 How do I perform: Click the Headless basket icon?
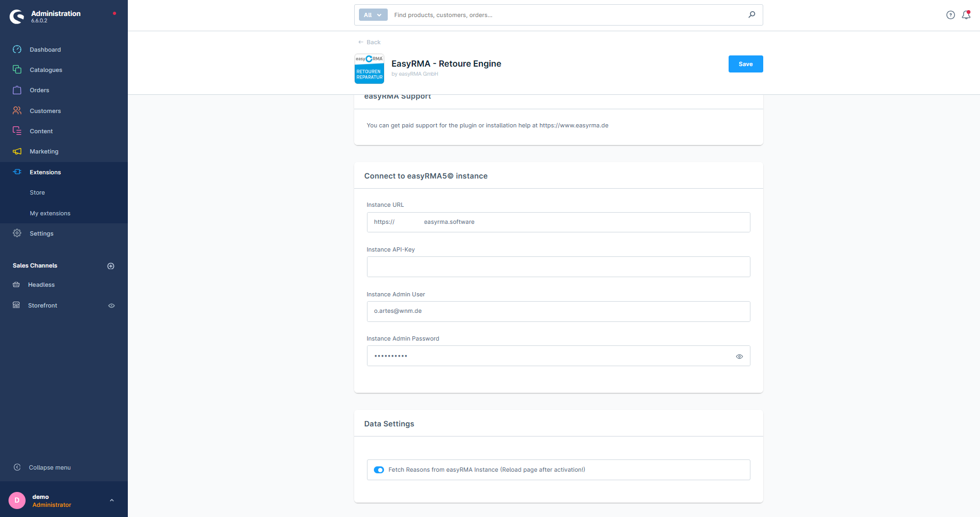pyautogui.click(x=17, y=285)
